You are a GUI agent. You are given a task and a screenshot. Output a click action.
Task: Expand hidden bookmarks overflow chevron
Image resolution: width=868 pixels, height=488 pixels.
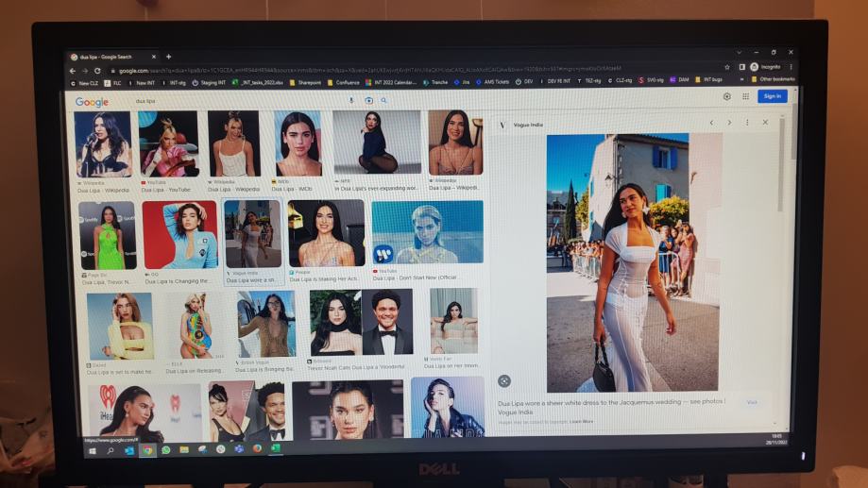[x=741, y=79]
